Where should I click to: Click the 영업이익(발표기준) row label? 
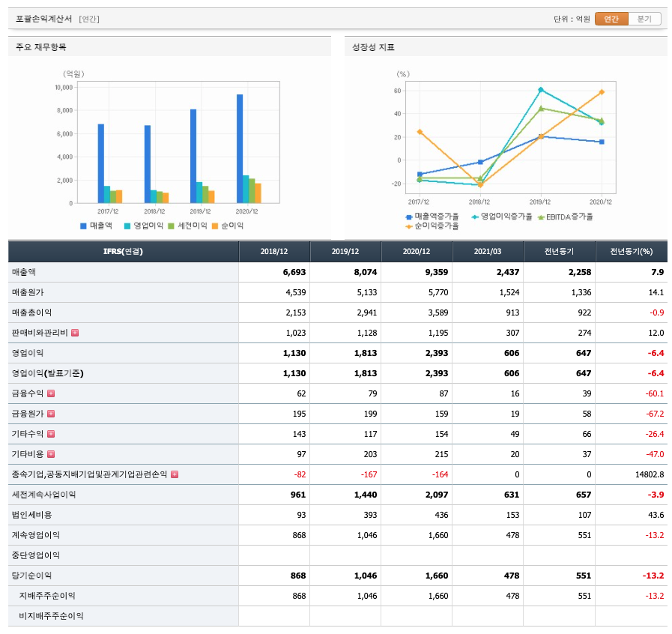pyautogui.click(x=47, y=373)
